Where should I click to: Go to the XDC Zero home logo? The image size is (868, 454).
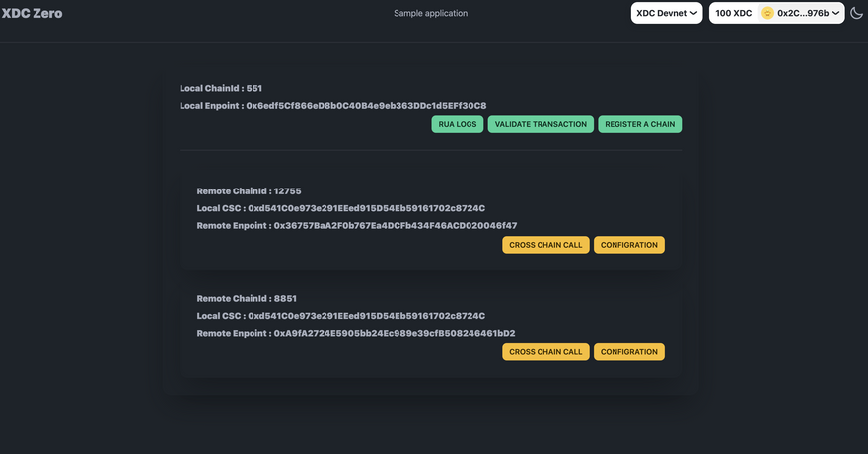tap(33, 13)
